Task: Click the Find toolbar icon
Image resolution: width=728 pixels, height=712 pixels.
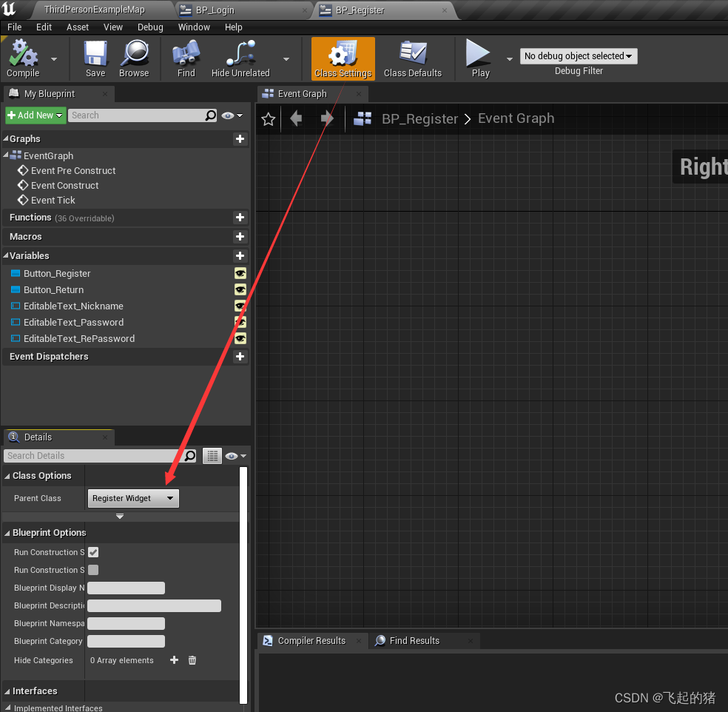Action: 185,58
